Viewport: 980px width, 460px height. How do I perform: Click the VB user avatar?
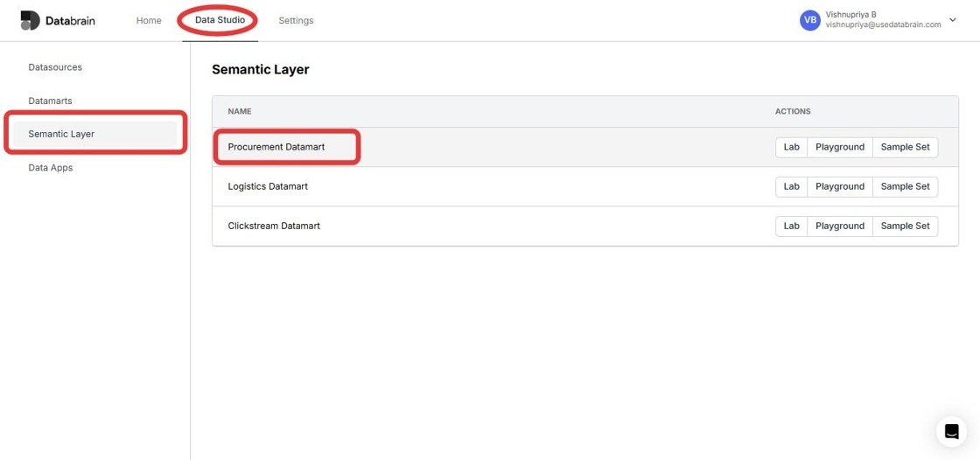[x=810, y=20]
